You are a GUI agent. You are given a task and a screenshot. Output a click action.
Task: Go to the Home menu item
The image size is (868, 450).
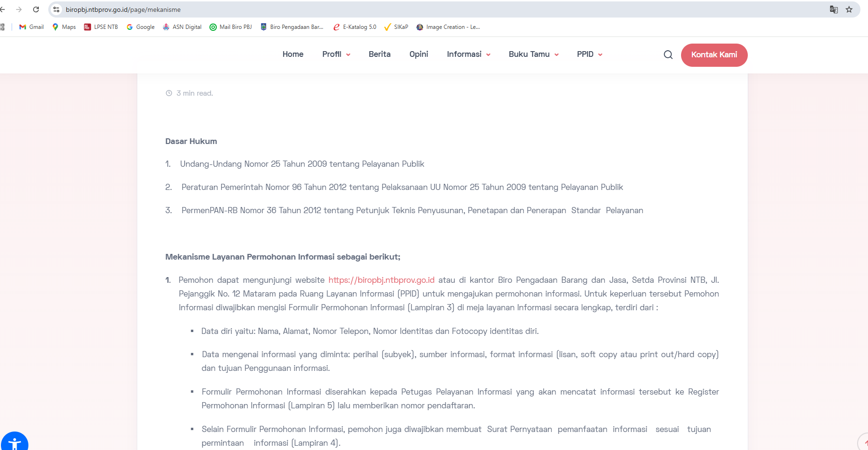[x=292, y=54]
